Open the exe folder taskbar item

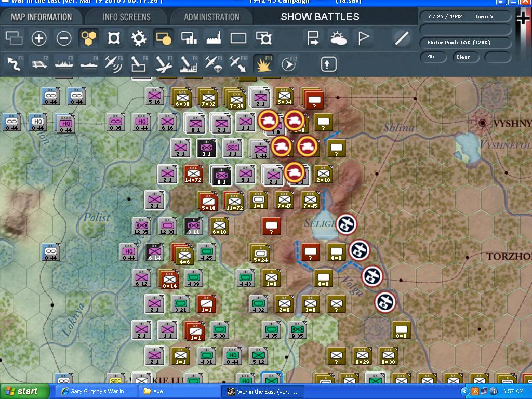click(179, 392)
